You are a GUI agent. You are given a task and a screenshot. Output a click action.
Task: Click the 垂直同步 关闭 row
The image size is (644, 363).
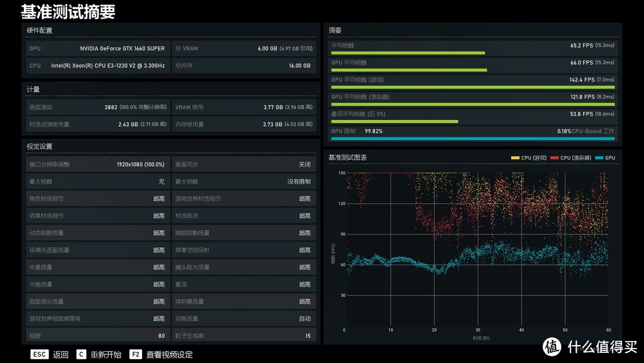click(x=244, y=164)
